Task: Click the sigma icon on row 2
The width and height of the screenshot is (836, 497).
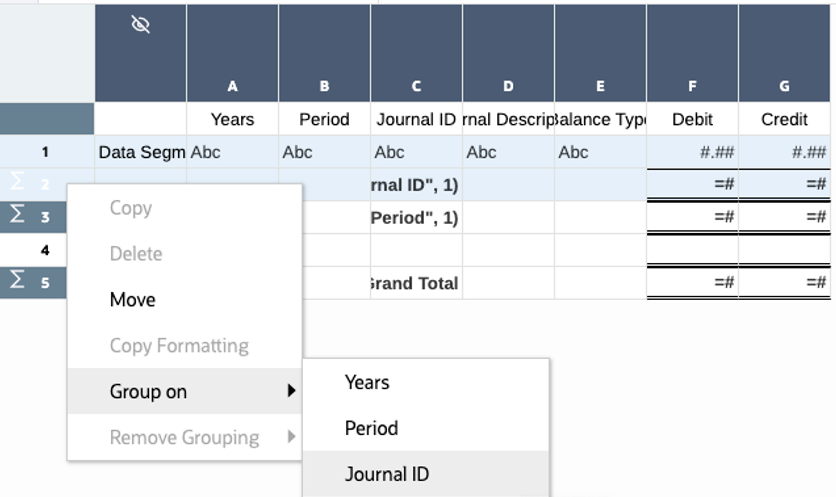Action: (x=17, y=183)
